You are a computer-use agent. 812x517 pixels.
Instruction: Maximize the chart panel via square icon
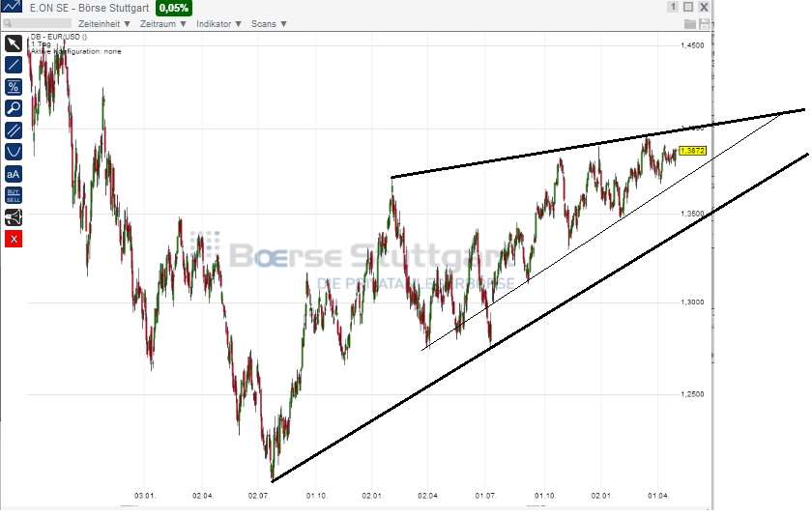[688, 7]
